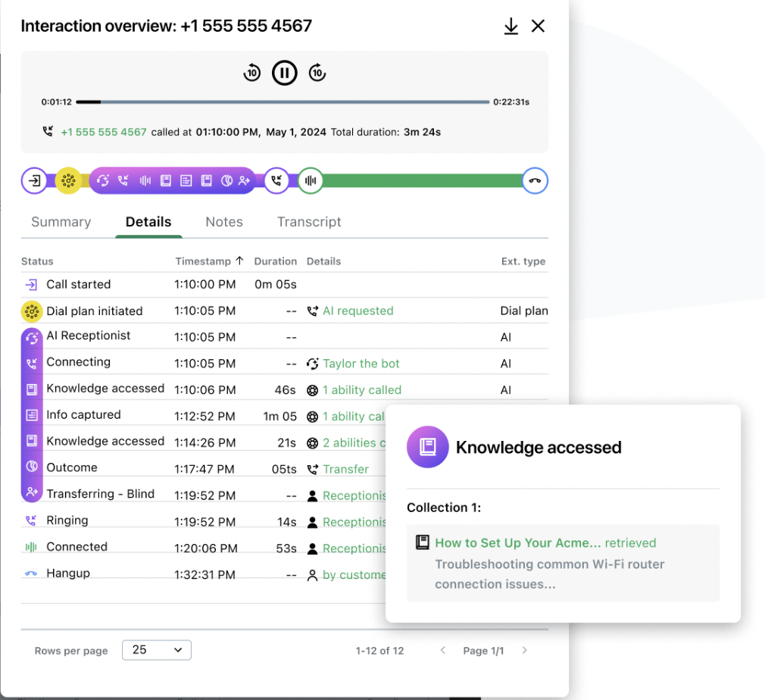Viewport: 765px width, 700px height.
Task: Click the Call started row icon
Action: [x=31, y=284]
